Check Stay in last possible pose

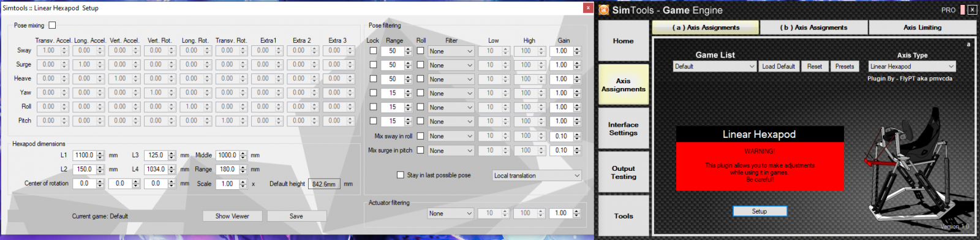[401, 175]
